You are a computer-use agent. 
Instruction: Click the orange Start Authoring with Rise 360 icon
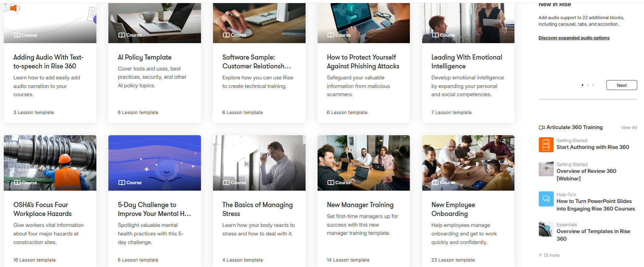546,145
